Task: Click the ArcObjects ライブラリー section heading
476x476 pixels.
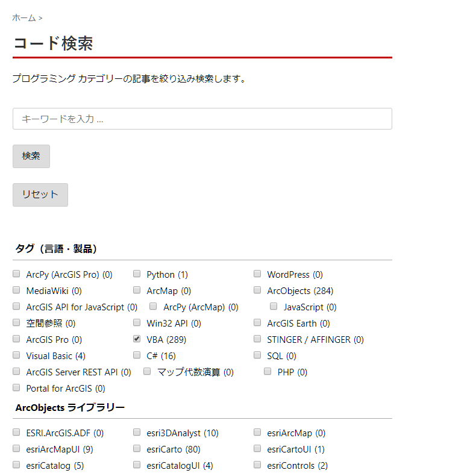Action: (x=70, y=407)
